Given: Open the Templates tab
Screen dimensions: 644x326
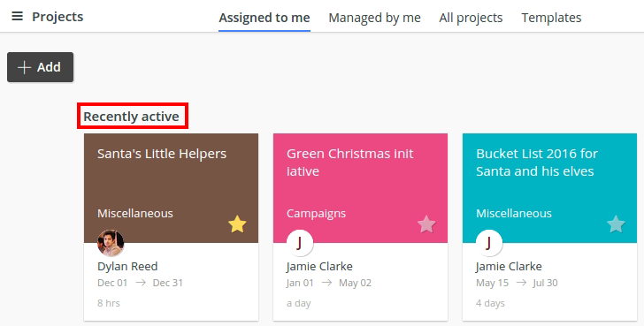Looking at the screenshot, I should coord(551,18).
